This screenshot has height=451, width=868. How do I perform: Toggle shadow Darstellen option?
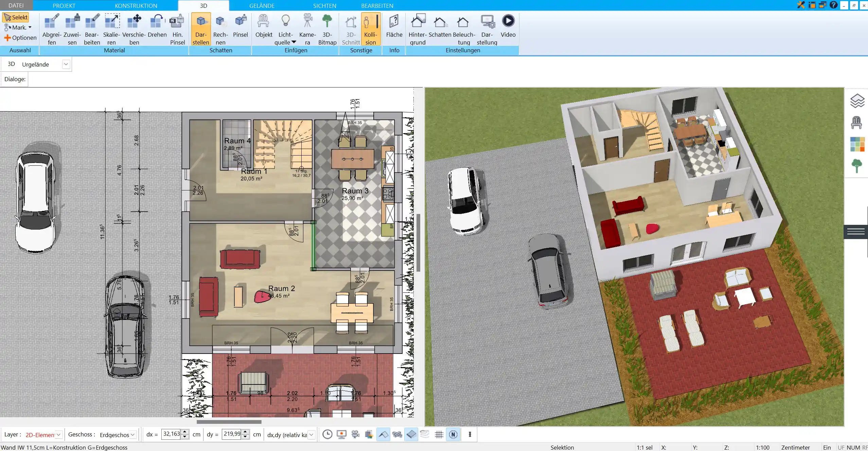201,29
